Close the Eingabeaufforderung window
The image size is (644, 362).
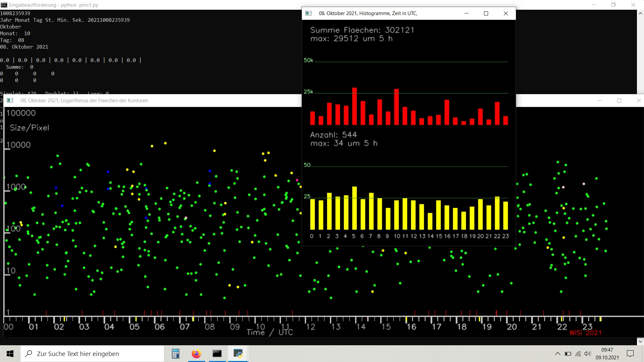pyautogui.click(x=633, y=5)
